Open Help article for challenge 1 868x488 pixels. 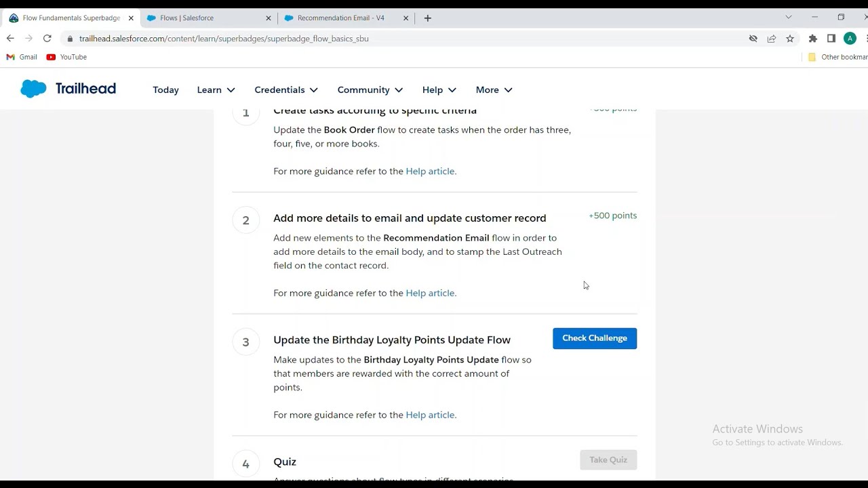click(x=430, y=171)
